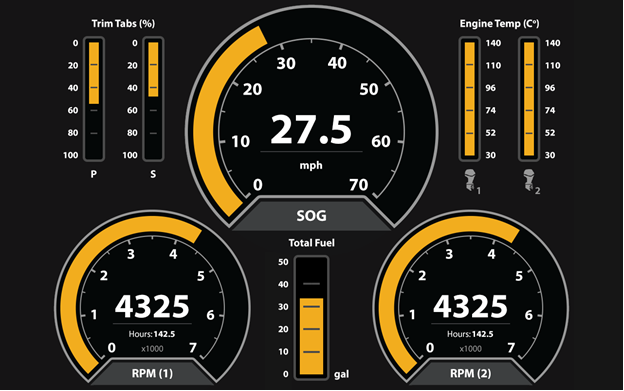
Task: Click the x1000 label in RPM (2)
Action: [x=470, y=349]
